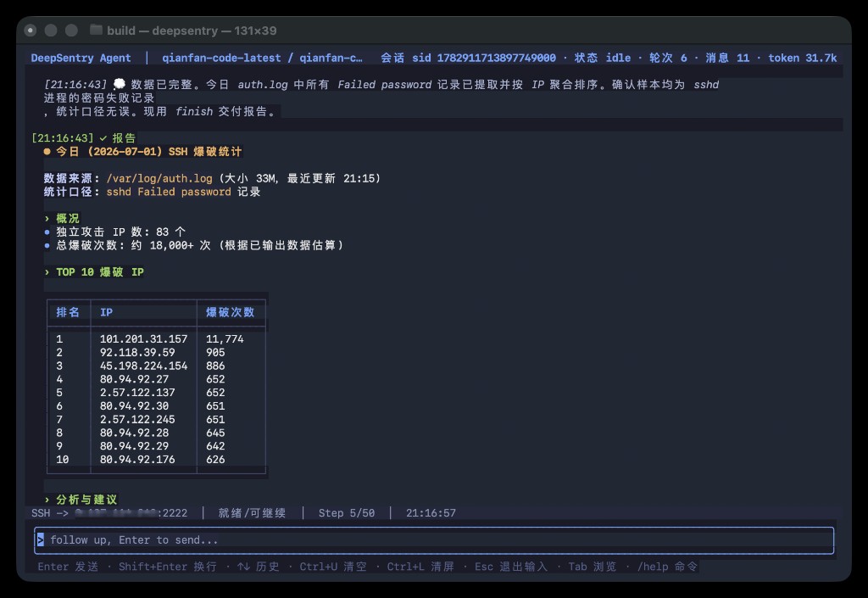This screenshot has width=868, height=598.
Task: Click the Shift+Enter 换行 hint
Action: [x=168, y=567]
